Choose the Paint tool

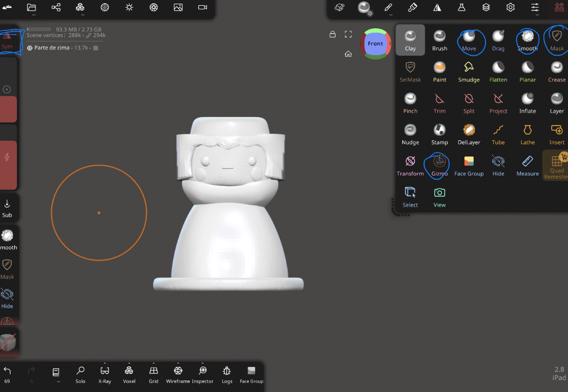pos(439,72)
